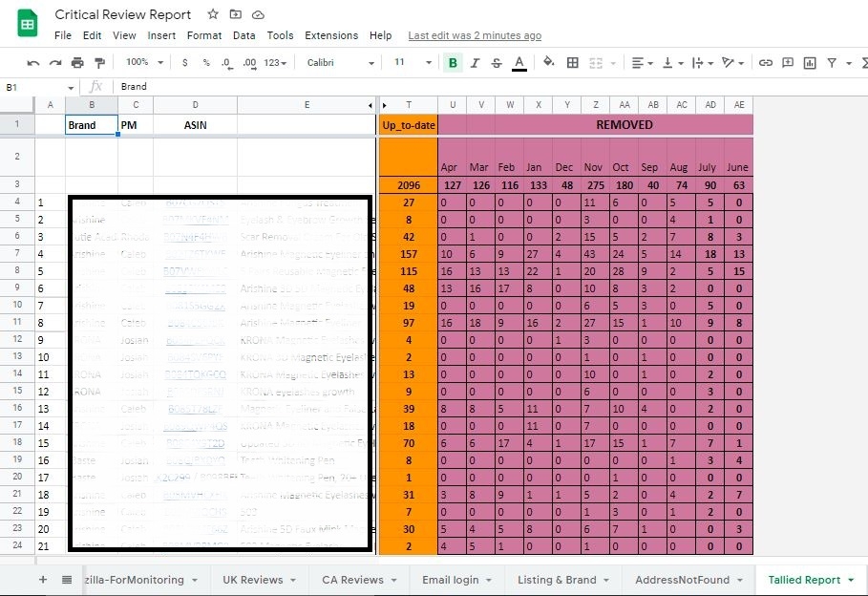Open the fill color picker
Image resolution: width=868 pixels, height=596 pixels.
click(549, 62)
